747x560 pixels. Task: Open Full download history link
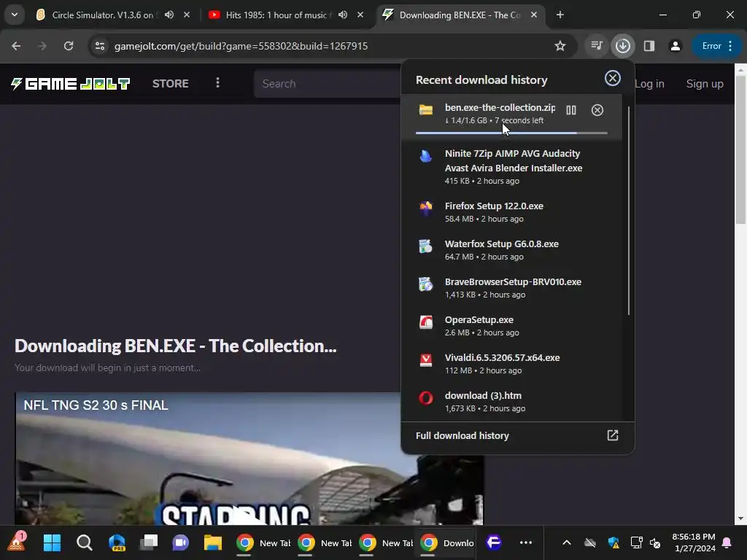[x=462, y=436]
